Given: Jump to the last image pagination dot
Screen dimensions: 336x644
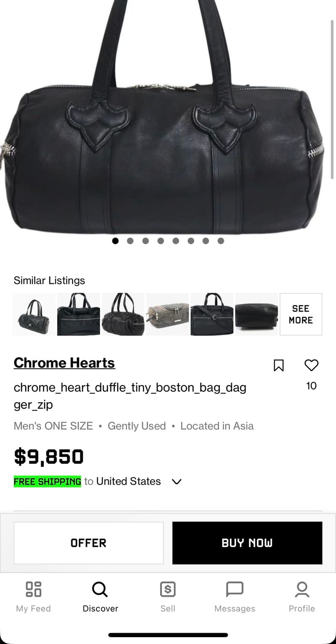Looking at the screenshot, I should click(x=221, y=241).
